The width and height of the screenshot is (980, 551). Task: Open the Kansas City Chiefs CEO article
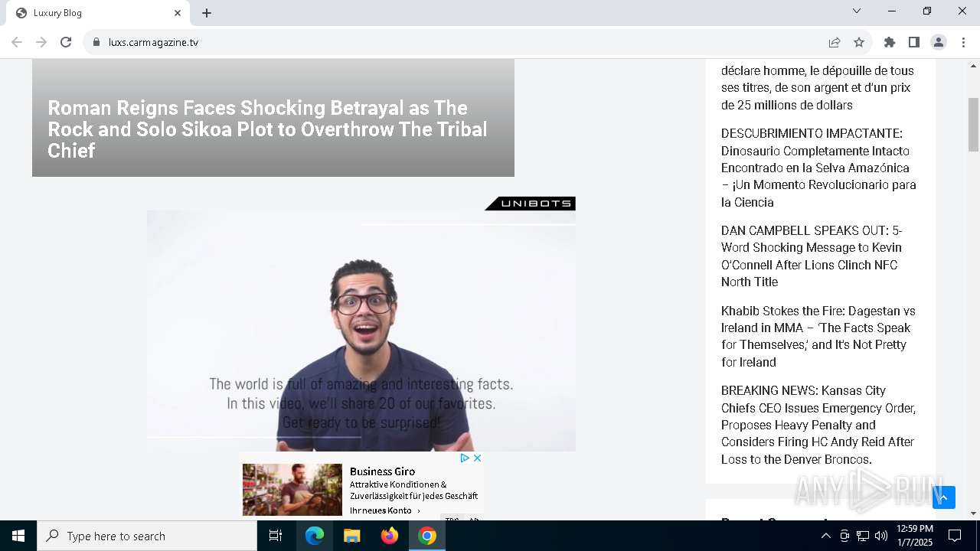point(818,425)
